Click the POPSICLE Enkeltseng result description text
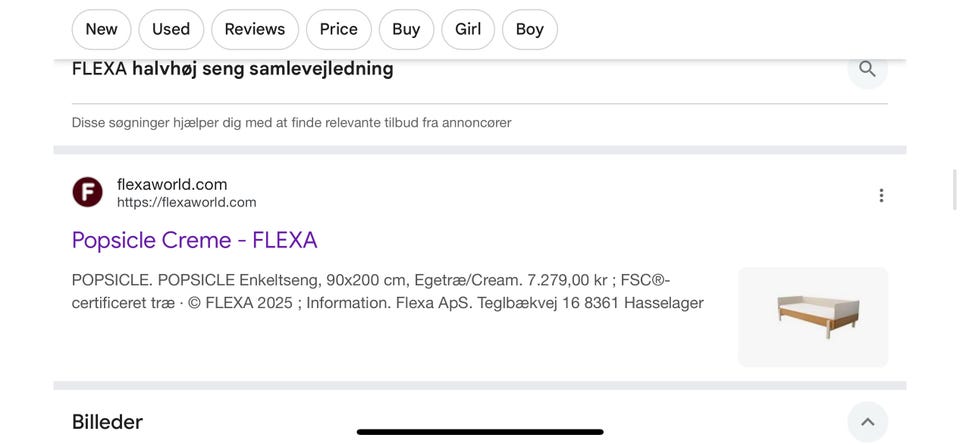 tap(388, 291)
